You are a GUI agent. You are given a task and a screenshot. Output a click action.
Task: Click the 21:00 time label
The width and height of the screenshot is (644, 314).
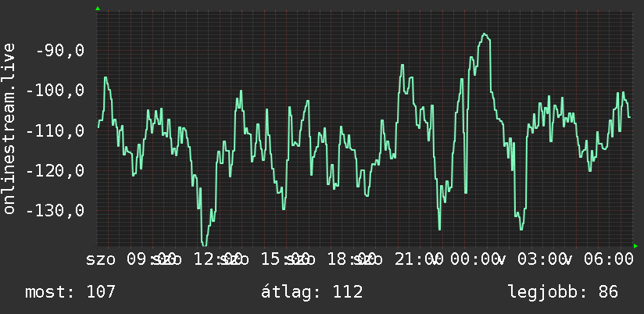coord(418,259)
